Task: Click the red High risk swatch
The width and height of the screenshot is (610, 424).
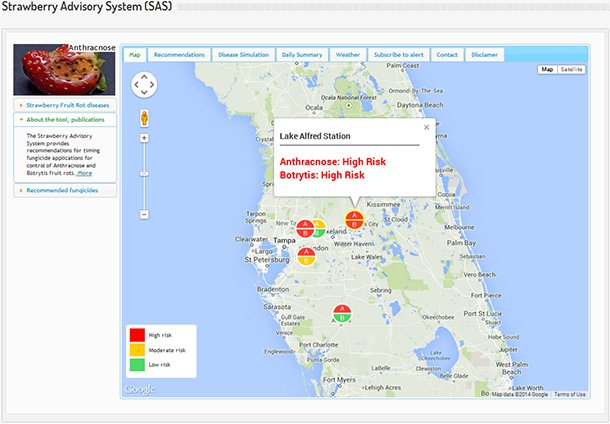Action: click(x=137, y=335)
